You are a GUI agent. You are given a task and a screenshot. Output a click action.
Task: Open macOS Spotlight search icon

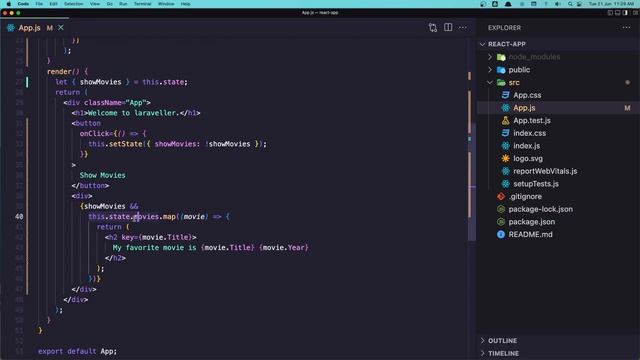(x=570, y=4)
